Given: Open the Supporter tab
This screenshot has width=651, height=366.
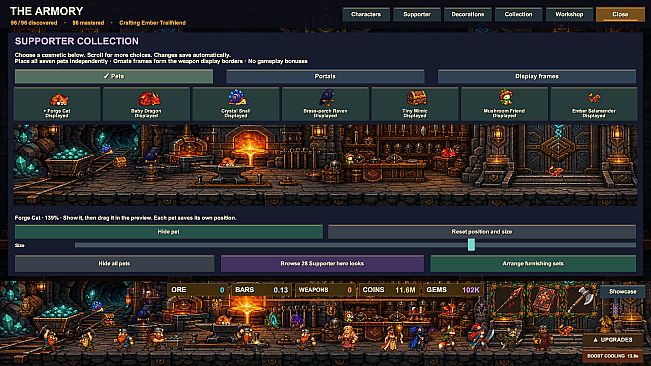Looking at the screenshot, I should [x=417, y=14].
